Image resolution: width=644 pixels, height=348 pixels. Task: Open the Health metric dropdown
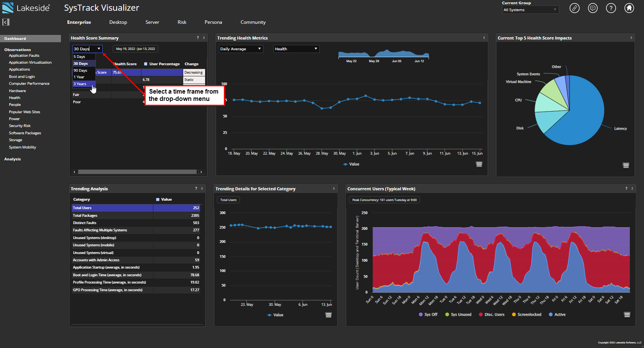tap(296, 49)
